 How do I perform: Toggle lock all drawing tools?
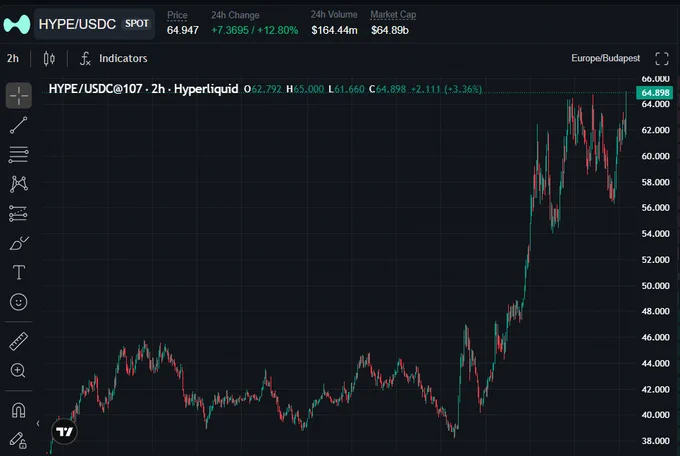click(x=18, y=440)
